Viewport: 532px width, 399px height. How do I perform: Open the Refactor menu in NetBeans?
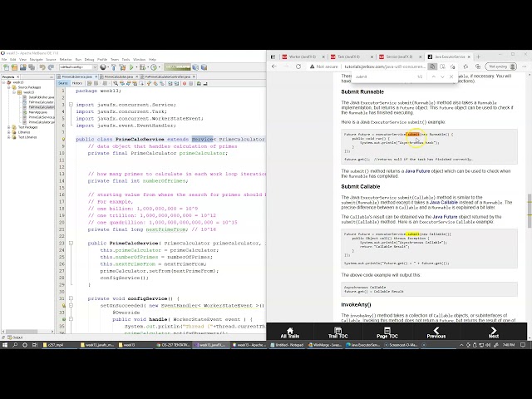66,59
